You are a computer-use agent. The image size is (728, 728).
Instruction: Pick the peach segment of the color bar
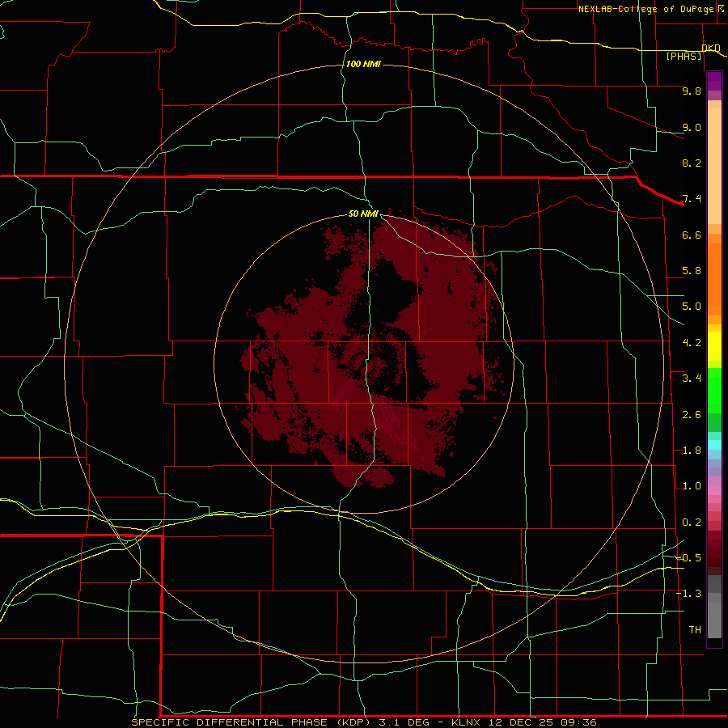pos(714,166)
